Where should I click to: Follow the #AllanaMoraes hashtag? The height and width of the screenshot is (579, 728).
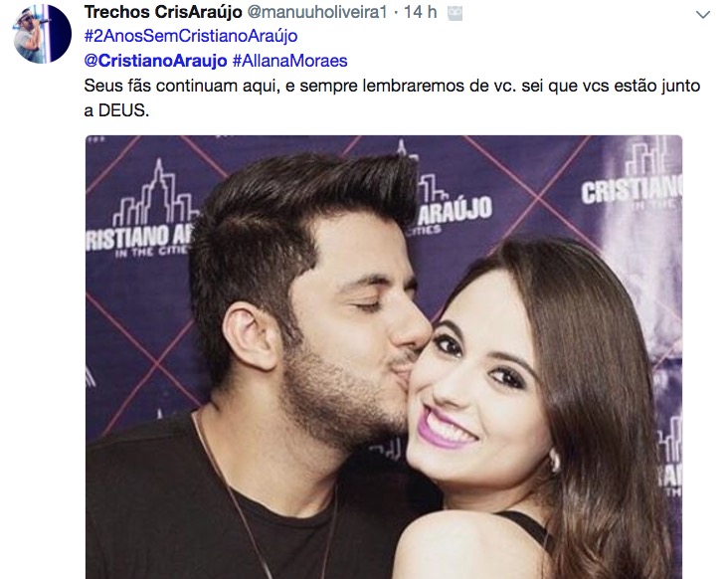click(289, 61)
